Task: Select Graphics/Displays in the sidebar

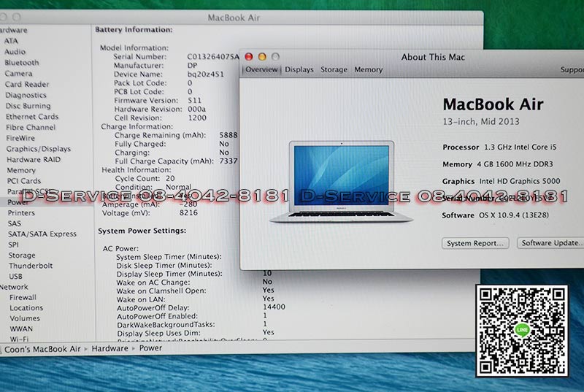Action: click(39, 149)
